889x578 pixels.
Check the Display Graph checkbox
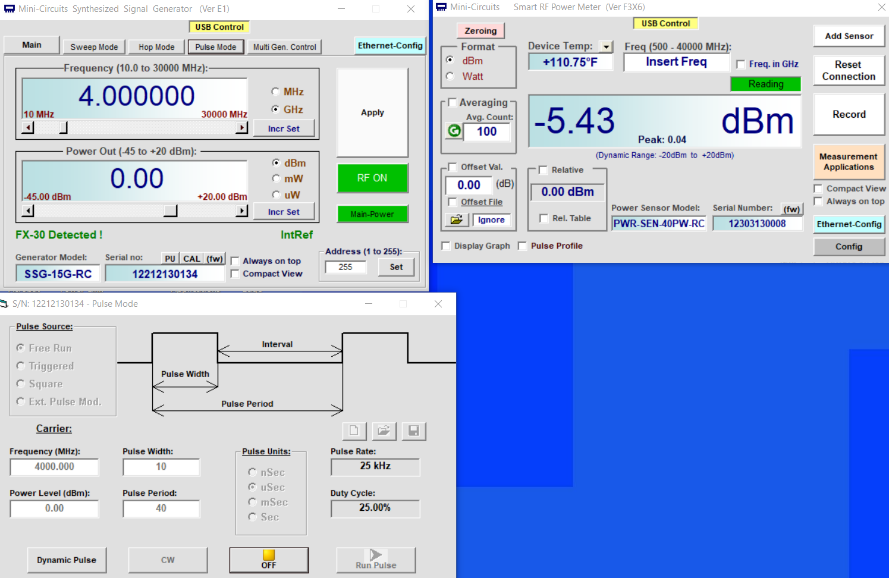tap(446, 246)
